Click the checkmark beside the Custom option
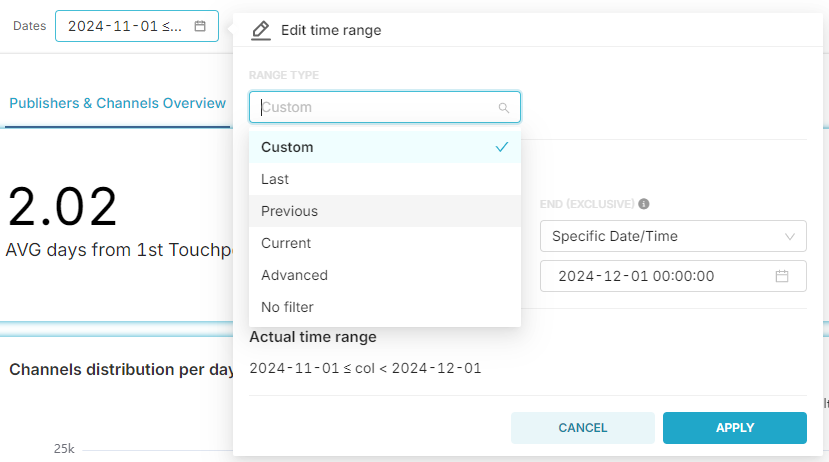Screen dimensions: 829x462 point(502,147)
